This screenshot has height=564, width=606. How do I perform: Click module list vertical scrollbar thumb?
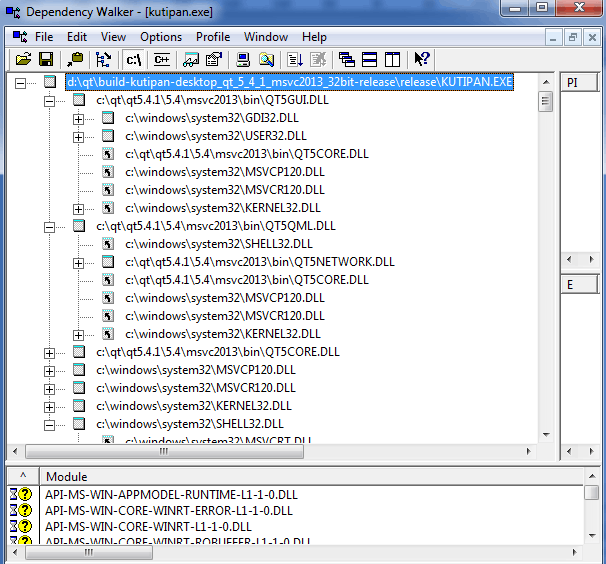point(591,492)
